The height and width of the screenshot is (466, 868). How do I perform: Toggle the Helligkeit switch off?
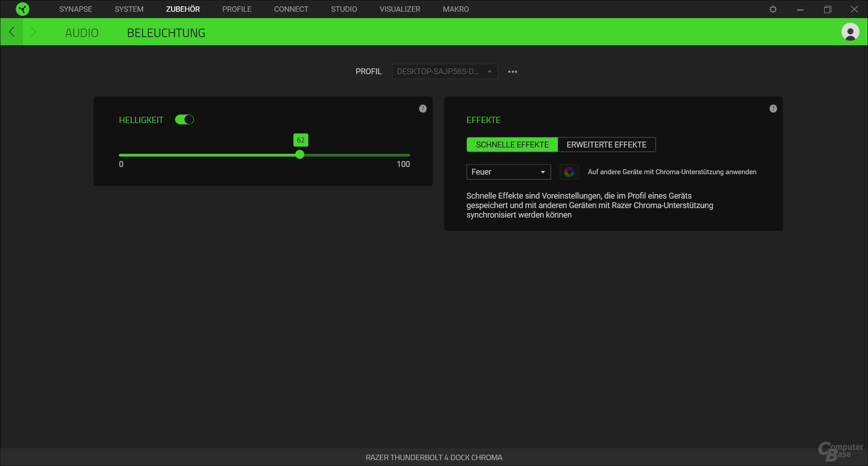[184, 119]
